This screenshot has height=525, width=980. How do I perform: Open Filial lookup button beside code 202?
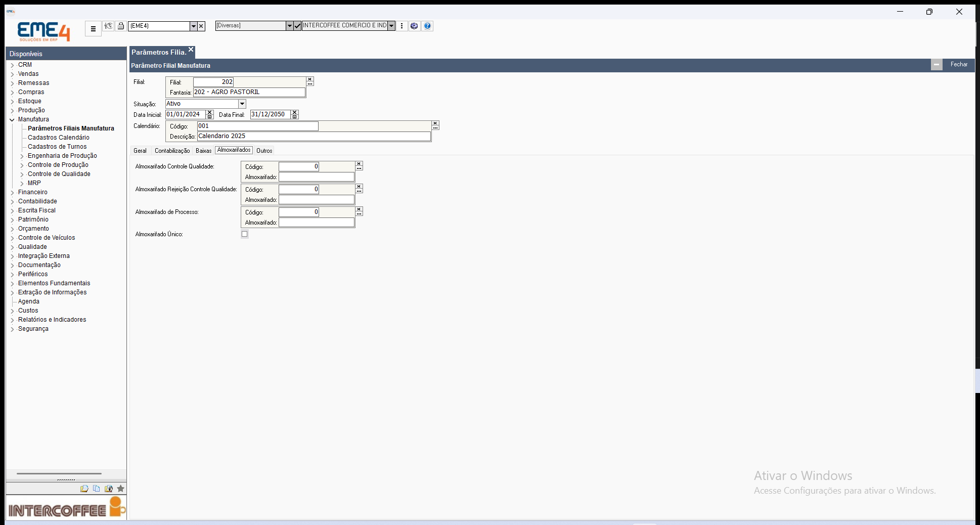310,81
